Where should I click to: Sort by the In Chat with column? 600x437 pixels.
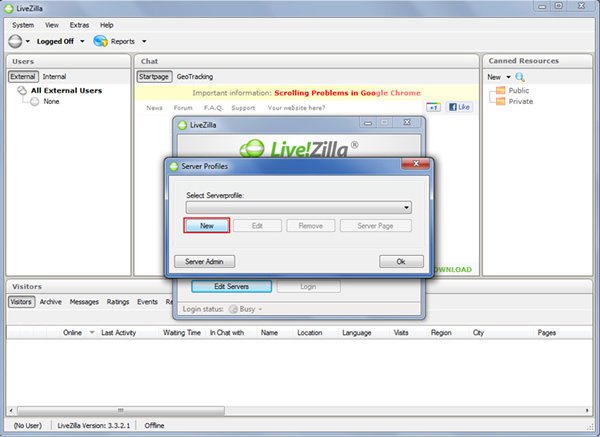(227, 333)
